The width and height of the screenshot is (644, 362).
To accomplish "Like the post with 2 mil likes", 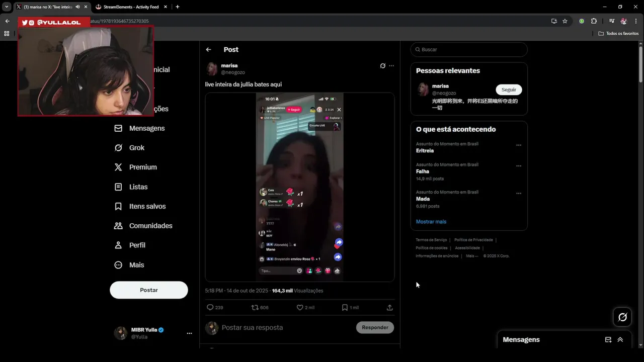I will (x=300, y=307).
